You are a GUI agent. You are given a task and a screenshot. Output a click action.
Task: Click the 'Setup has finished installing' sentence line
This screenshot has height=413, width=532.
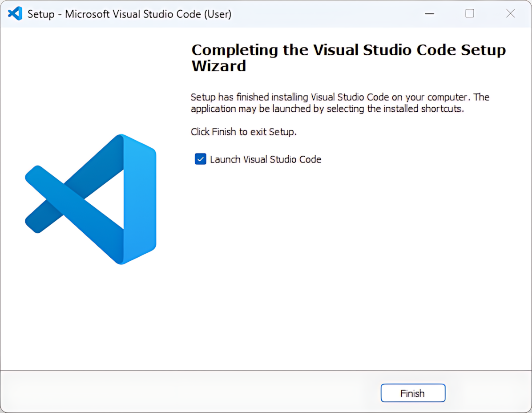click(x=340, y=97)
